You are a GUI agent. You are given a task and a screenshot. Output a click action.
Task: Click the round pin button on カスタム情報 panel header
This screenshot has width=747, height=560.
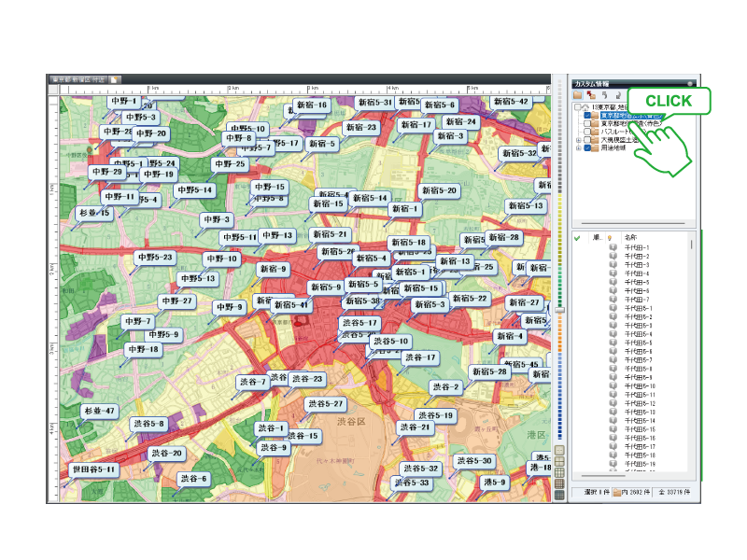690,84
